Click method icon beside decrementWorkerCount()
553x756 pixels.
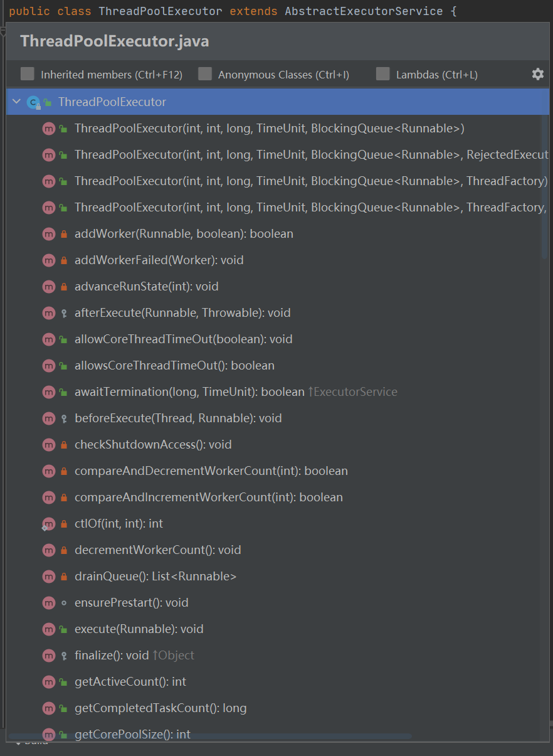49,550
